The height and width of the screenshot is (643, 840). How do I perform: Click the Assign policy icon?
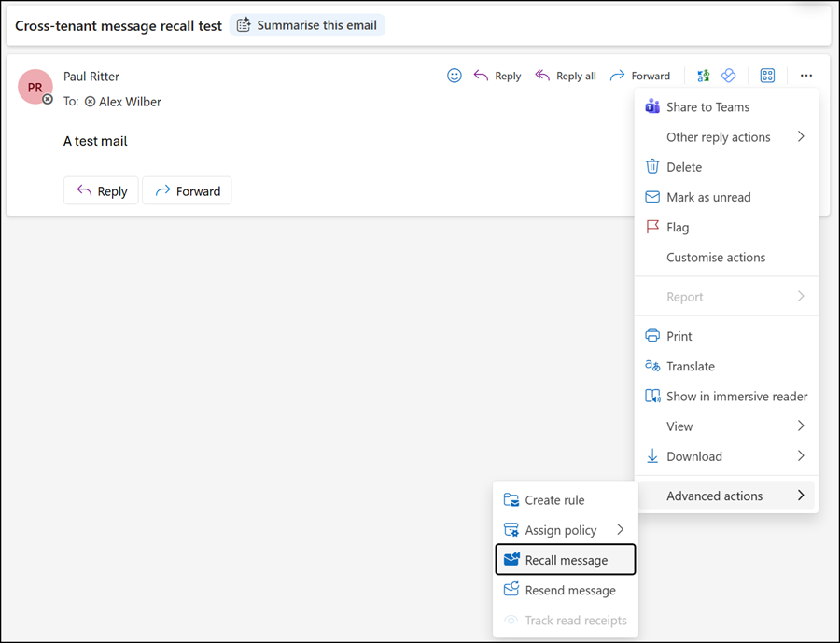(511, 530)
